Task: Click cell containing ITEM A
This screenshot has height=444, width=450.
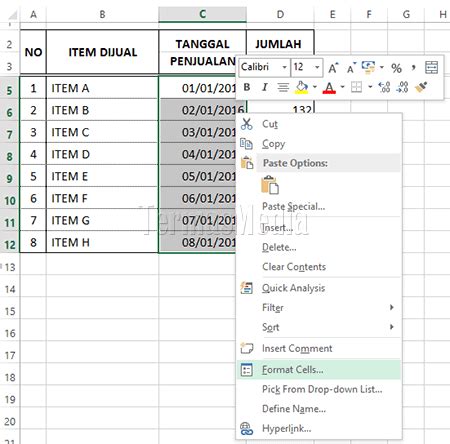Action: click(x=102, y=88)
